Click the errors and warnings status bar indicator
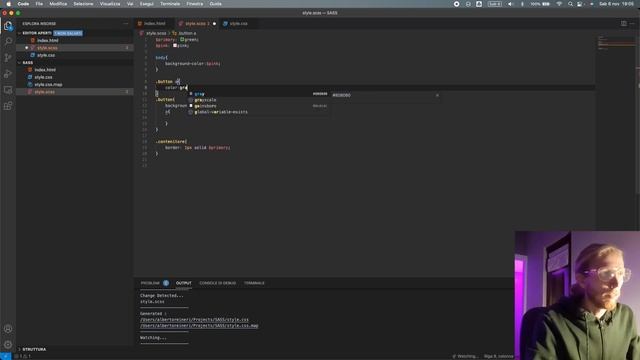640x360 pixels. pyautogui.click(x=23, y=356)
